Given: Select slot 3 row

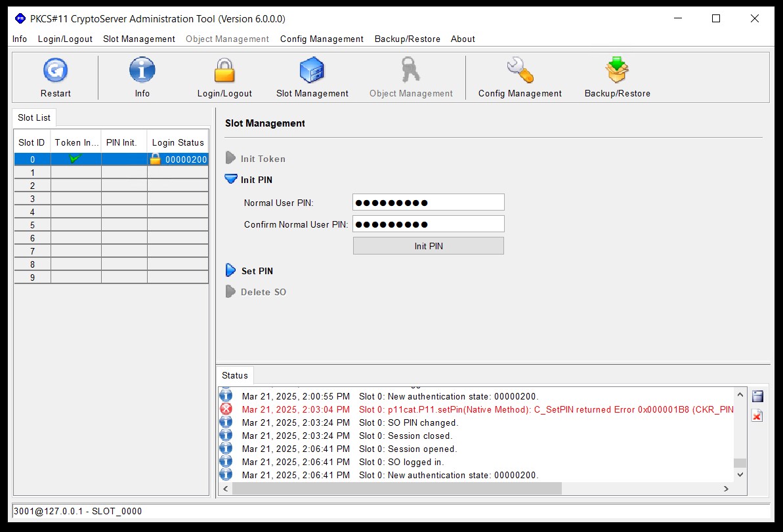Looking at the screenshot, I should pyautogui.click(x=112, y=199).
